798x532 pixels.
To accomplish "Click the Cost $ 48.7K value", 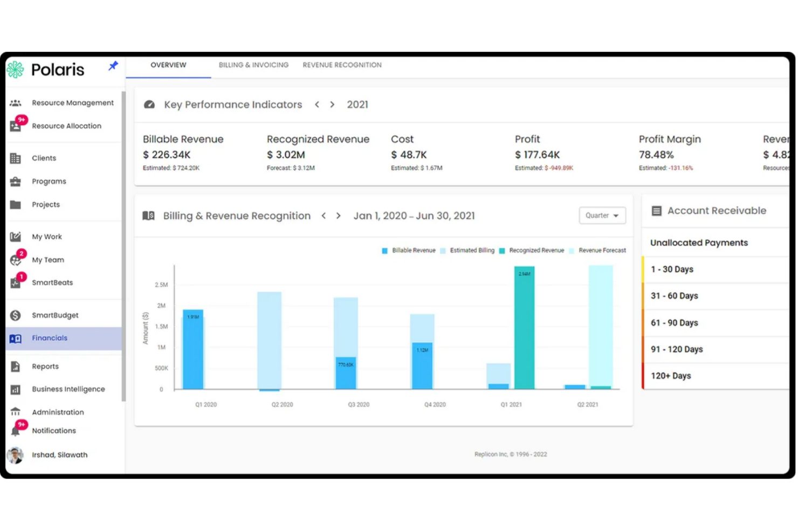I will pos(409,155).
